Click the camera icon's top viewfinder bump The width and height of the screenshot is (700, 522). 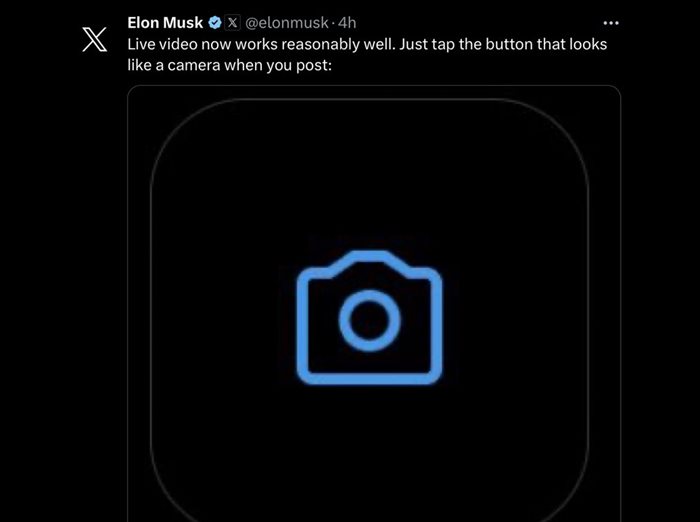pos(369,258)
